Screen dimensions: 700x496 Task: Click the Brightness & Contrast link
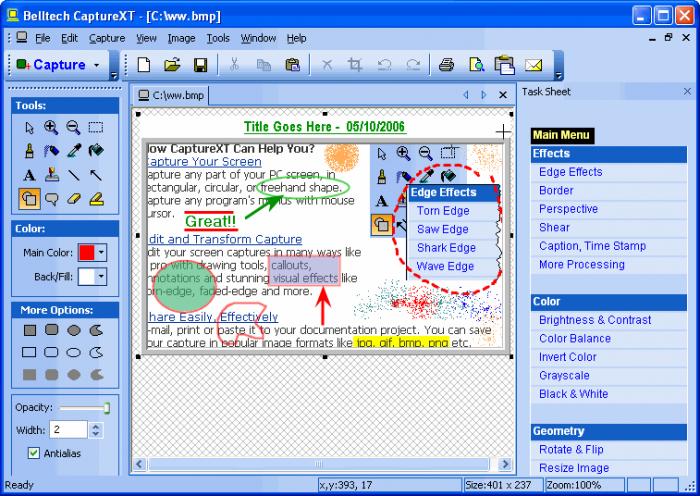[595, 320]
